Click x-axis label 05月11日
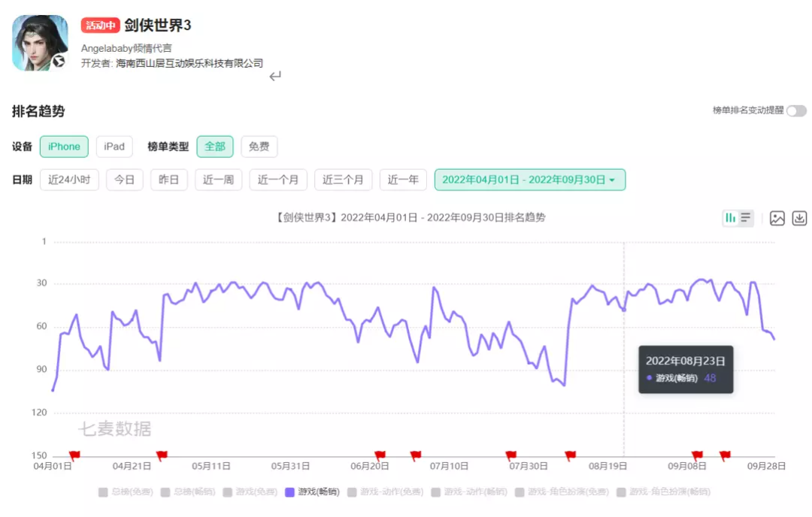 211,467
